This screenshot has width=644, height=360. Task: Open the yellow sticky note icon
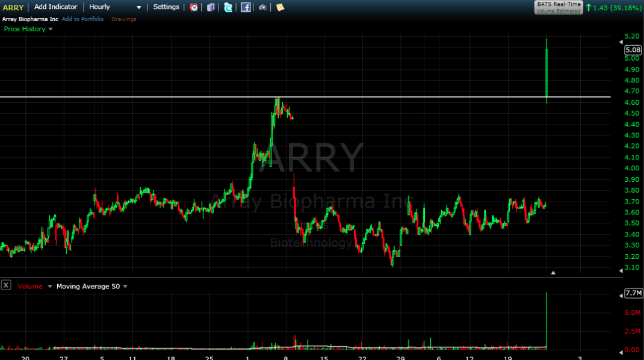point(280,7)
